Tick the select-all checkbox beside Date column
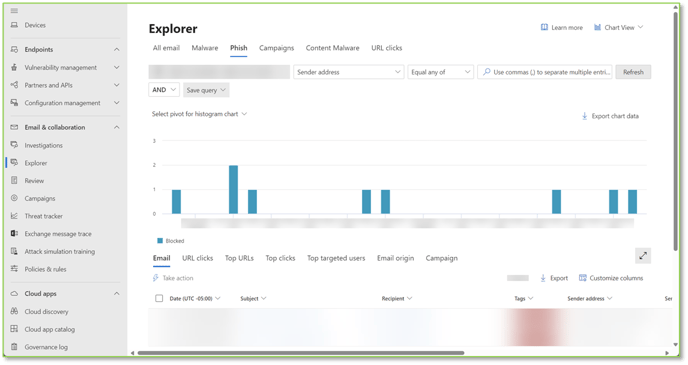688x365 pixels. click(159, 298)
